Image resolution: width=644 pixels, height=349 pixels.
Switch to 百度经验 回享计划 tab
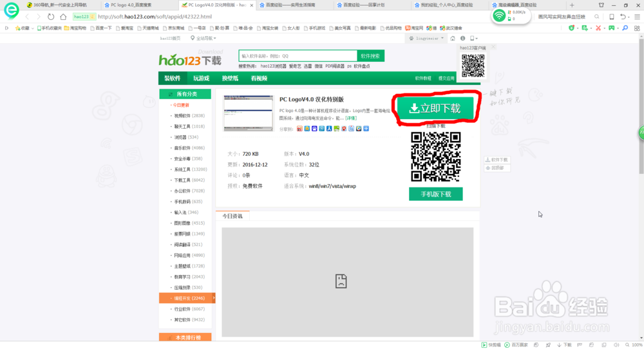364,5
